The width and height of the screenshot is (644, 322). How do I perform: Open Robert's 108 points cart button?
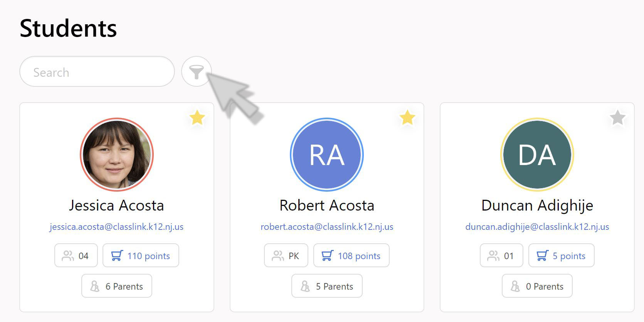351,256
